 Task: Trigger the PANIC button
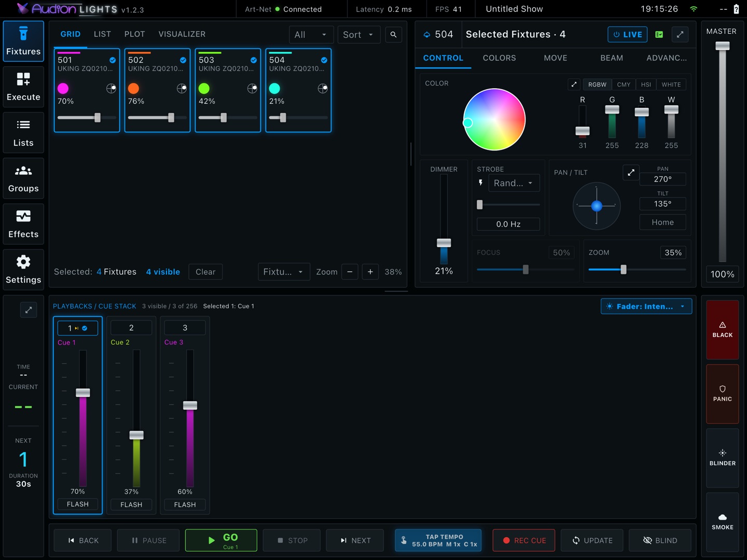coord(723,394)
